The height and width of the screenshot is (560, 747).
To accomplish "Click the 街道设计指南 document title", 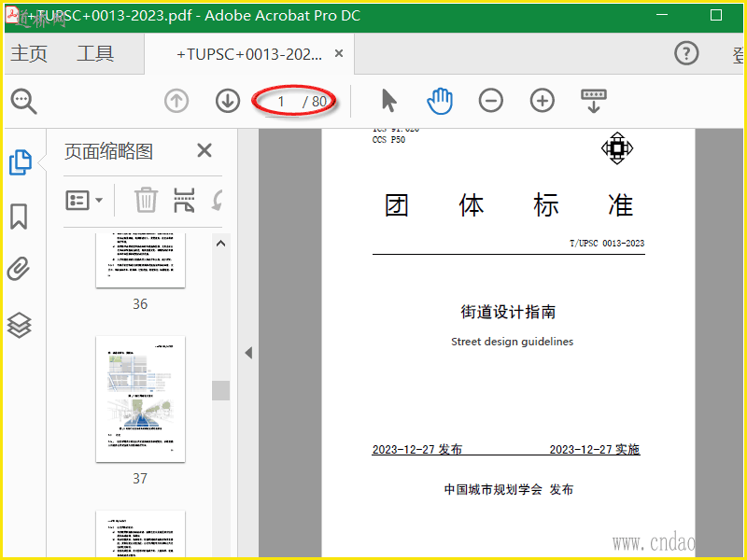I will [508, 312].
